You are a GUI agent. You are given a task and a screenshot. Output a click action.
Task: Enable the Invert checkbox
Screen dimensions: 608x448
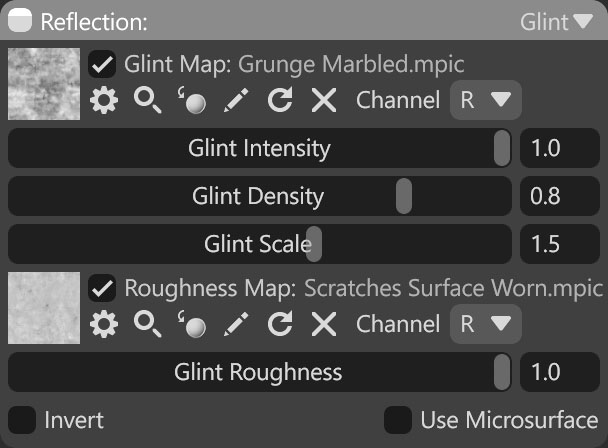point(22,420)
